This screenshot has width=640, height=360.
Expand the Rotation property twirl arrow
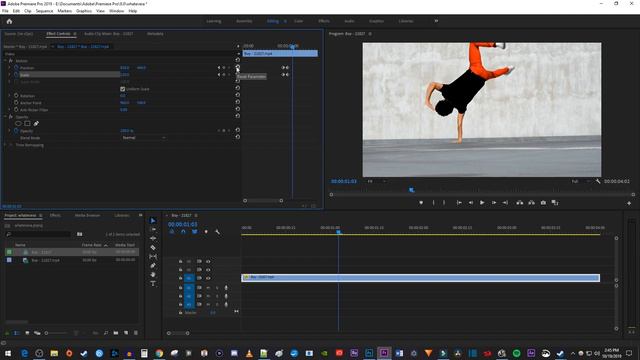pos(10,96)
